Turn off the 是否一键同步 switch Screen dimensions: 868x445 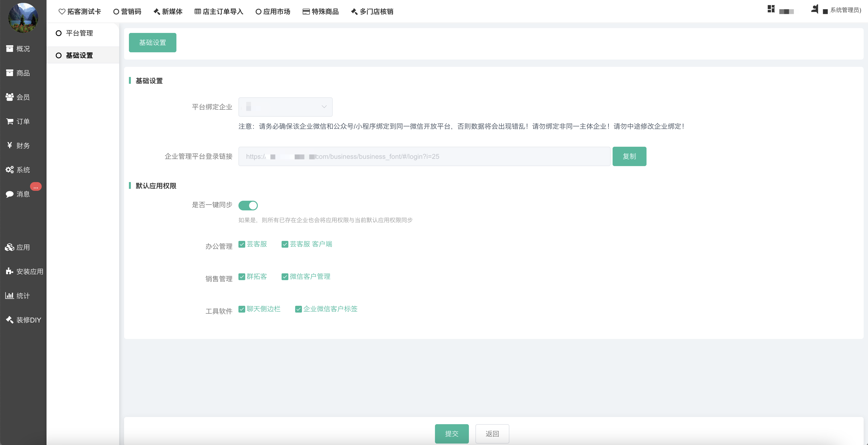click(x=248, y=205)
